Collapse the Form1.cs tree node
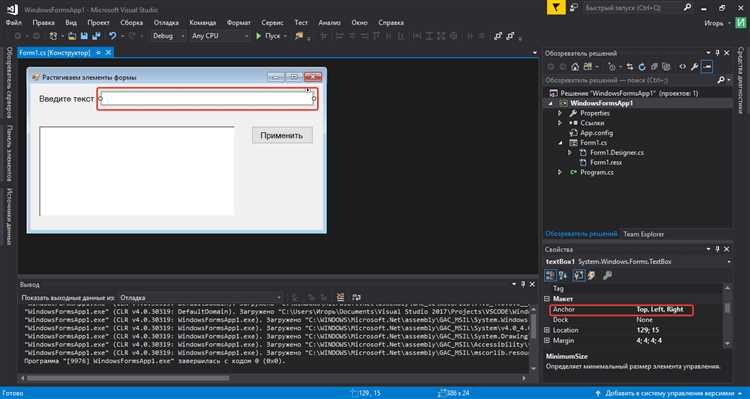 coord(560,143)
